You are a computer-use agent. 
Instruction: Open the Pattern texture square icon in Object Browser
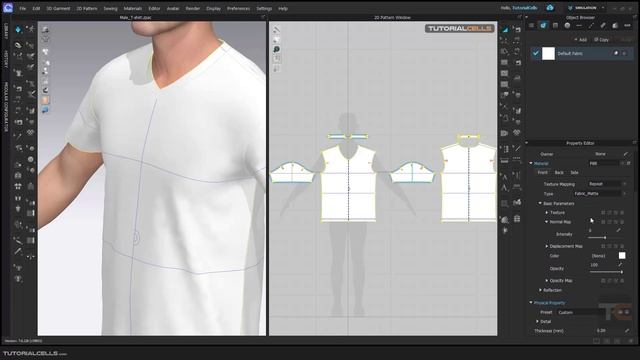pos(555,25)
